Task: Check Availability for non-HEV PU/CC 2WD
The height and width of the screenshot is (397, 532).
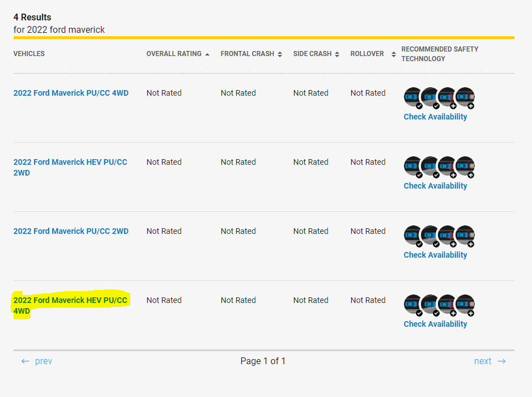Action: point(435,255)
